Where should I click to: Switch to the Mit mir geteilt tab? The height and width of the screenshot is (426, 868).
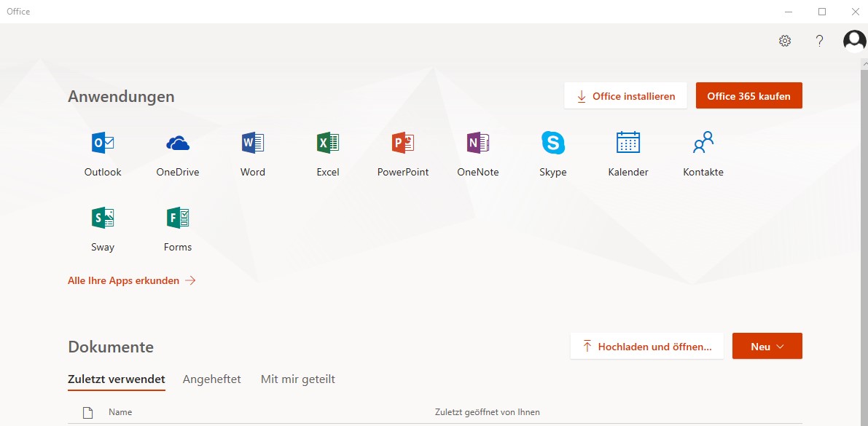[x=298, y=379]
